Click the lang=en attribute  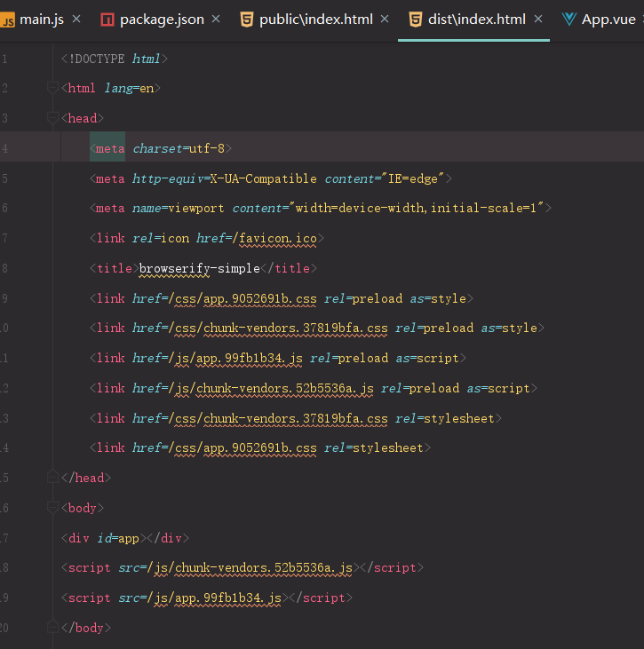(x=129, y=88)
